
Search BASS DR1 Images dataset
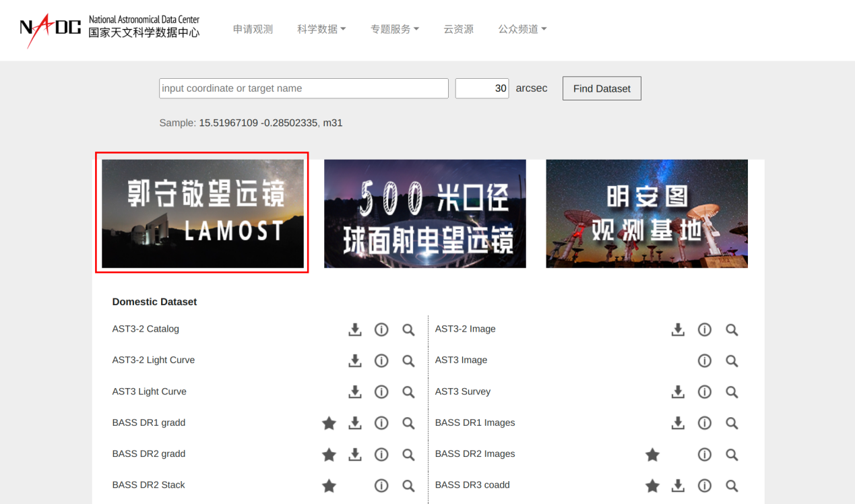[x=732, y=423]
